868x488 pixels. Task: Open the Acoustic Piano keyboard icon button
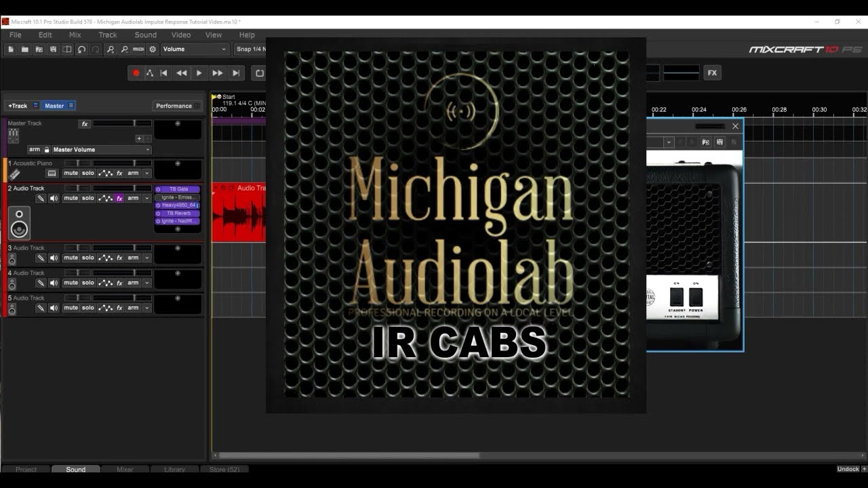(x=52, y=174)
